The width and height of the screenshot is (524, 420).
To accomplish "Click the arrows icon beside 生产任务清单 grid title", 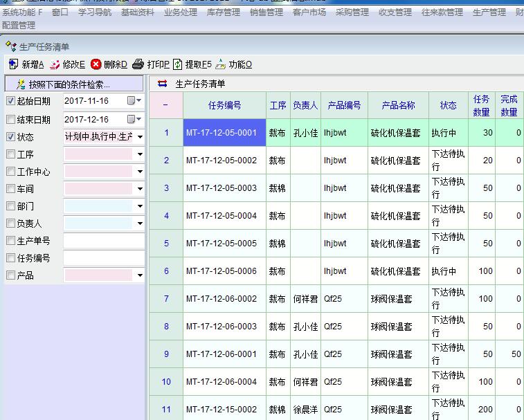I will pyautogui.click(x=163, y=84).
